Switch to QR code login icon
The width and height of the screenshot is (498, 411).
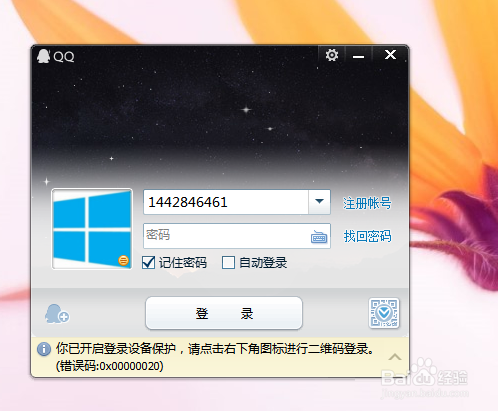[x=384, y=313]
